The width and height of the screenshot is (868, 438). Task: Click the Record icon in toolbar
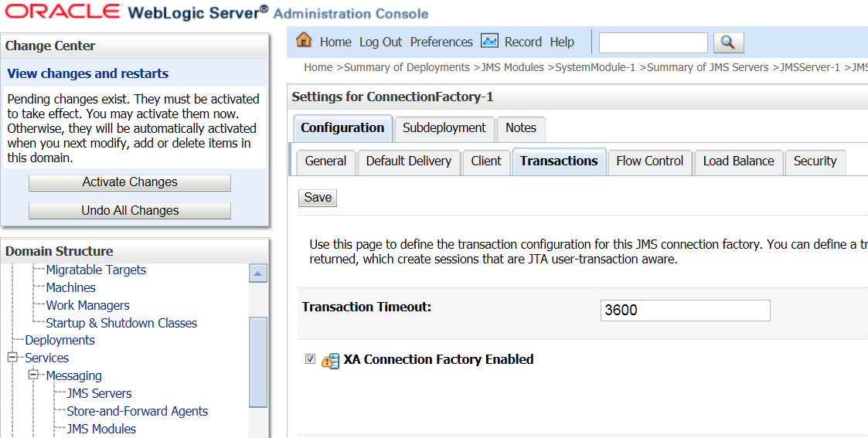point(489,41)
